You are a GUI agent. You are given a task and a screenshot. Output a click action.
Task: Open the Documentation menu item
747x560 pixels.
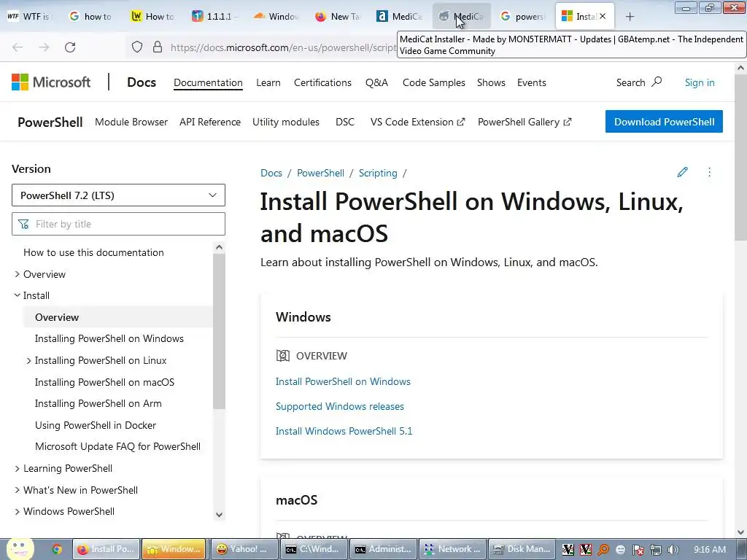(208, 82)
